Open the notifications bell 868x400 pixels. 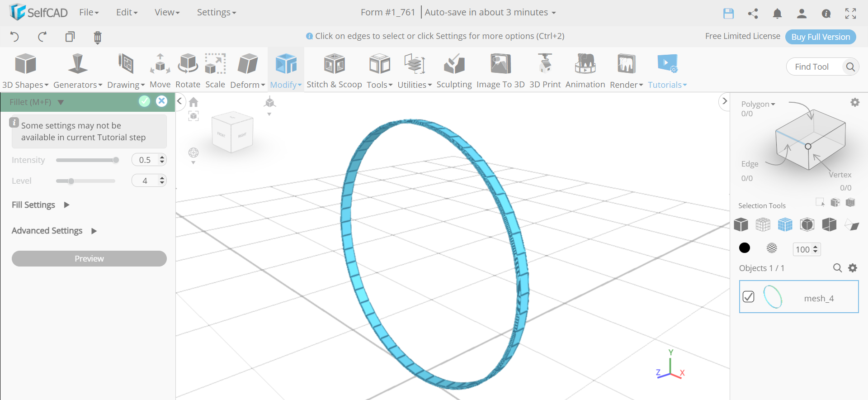777,14
